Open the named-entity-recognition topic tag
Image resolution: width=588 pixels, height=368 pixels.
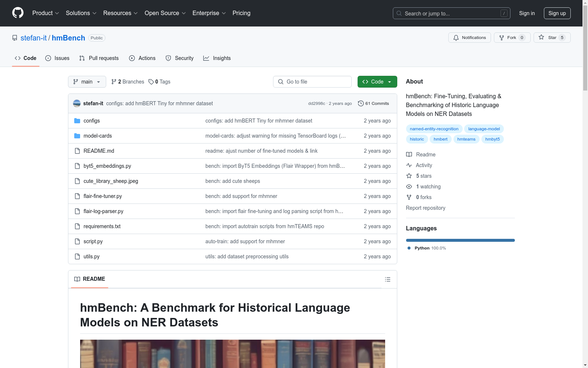(x=434, y=129)
